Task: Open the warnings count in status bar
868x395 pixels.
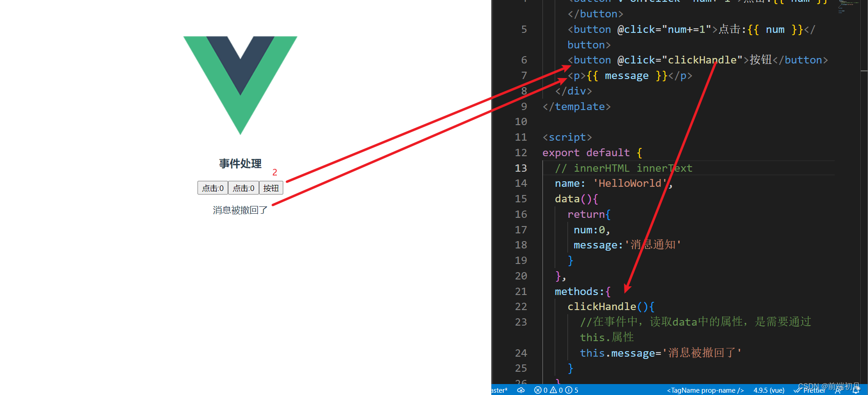Action: (x=556, y=390)
